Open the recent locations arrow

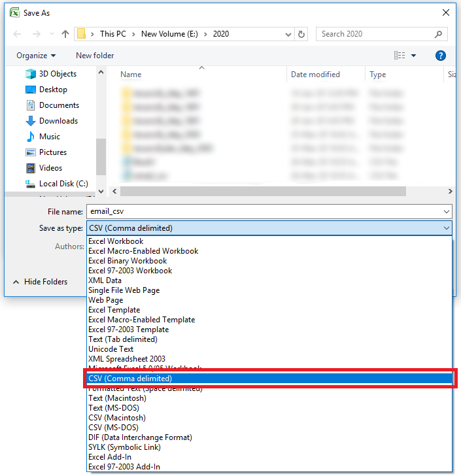52,34
